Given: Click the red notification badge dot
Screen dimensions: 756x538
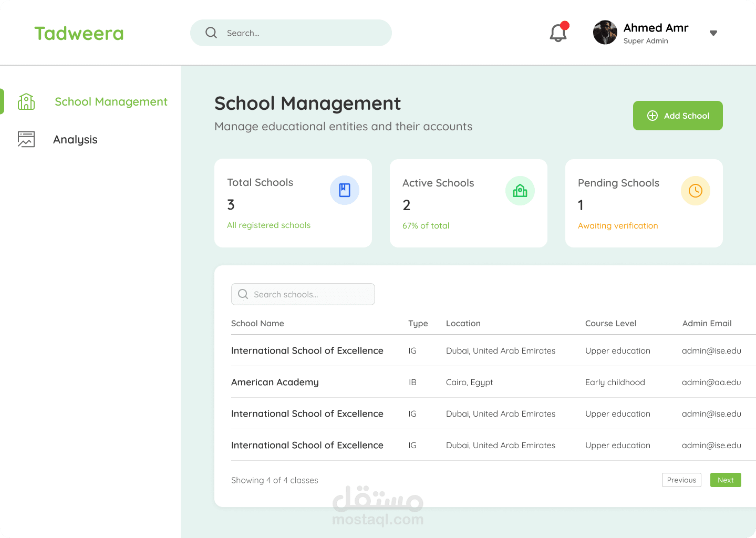Looking at the screenshot, I should pyautogui.click(x=565, y=25).
